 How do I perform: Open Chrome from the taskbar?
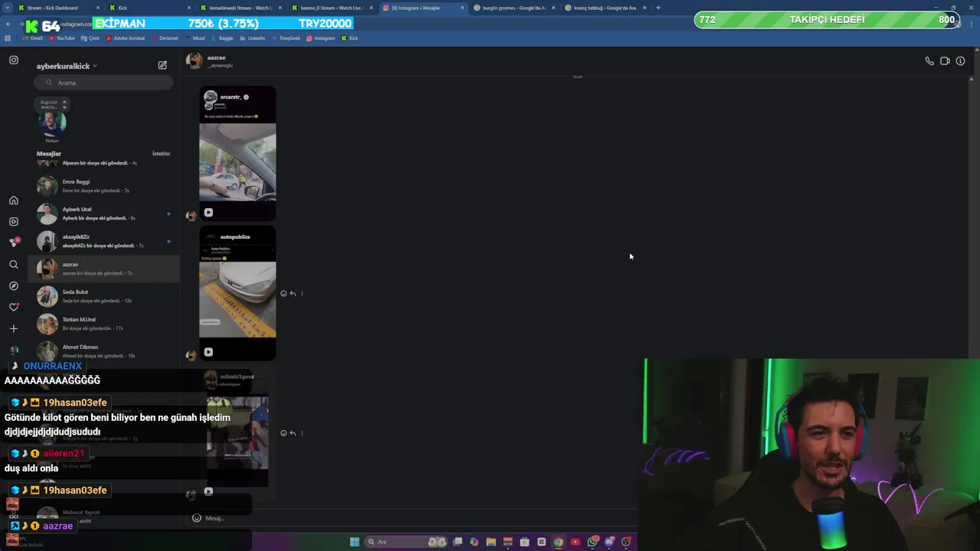558,542
